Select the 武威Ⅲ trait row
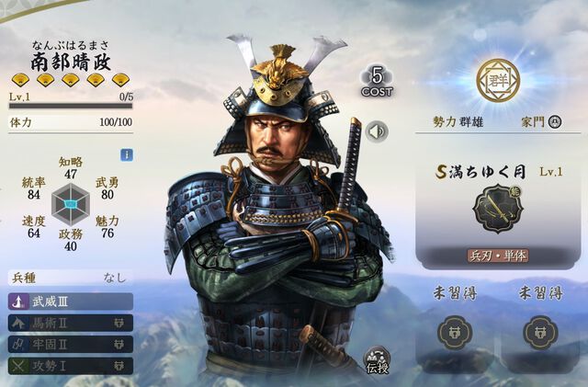588x387 pixels. tap(71, 302)
